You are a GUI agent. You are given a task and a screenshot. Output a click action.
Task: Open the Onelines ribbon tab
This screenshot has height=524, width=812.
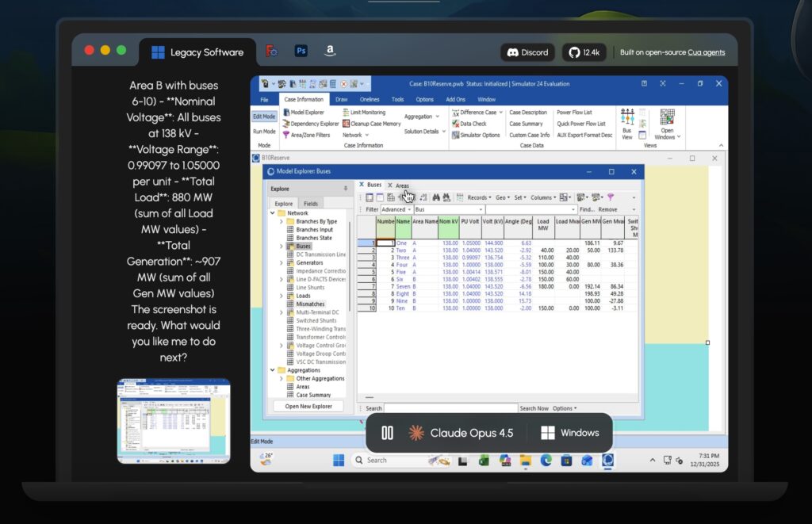coord(370,99)
